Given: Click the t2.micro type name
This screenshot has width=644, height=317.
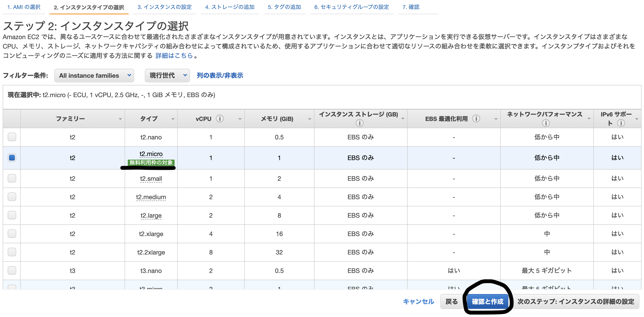Looking at the screenshot, I should pyautogui.click(x=151, y=154).
